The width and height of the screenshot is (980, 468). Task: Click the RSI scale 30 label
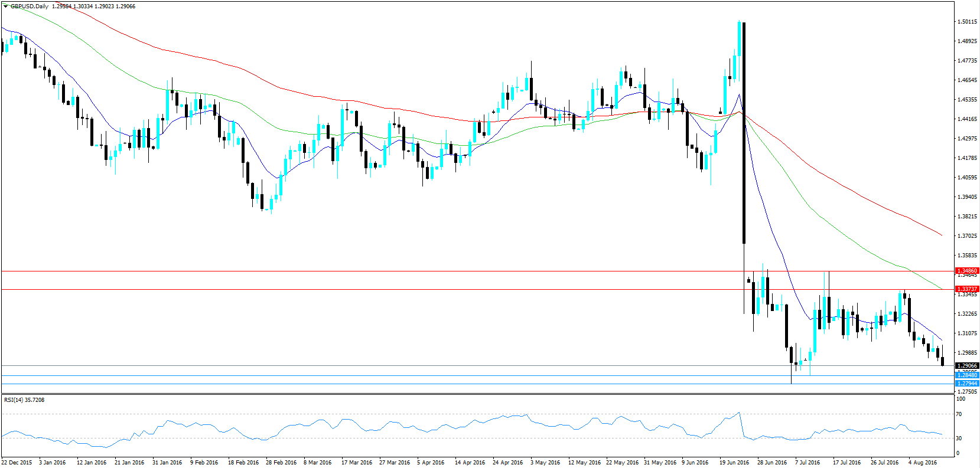click(x=959, y=438)
